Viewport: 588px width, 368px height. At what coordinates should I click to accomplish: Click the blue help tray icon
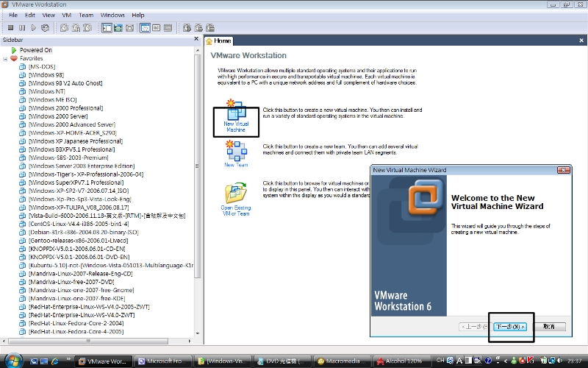[x=488, y=361]
